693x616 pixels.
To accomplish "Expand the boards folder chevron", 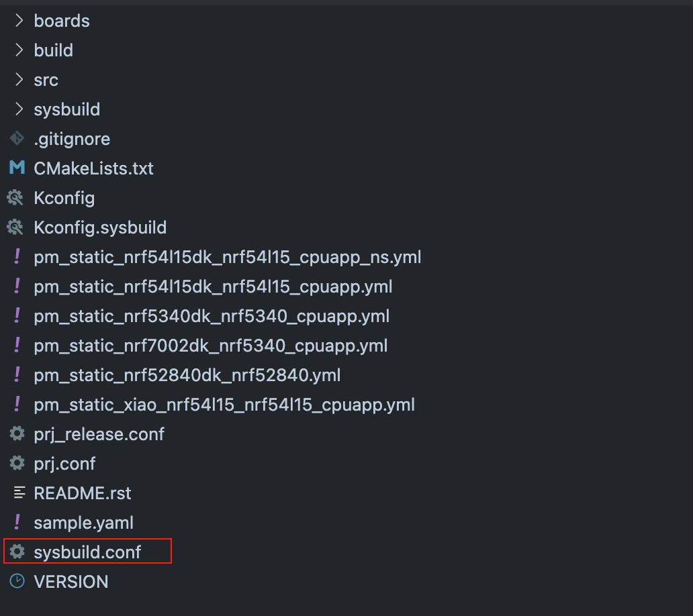I will 19,21.
